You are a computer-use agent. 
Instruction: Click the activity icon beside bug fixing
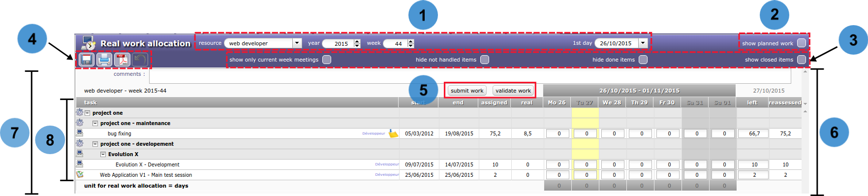pos(79,133)
